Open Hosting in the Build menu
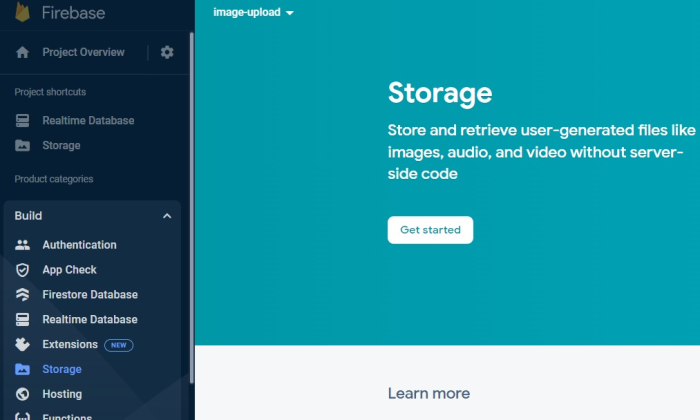The image size is (700, 420). (x=62, y=394)
